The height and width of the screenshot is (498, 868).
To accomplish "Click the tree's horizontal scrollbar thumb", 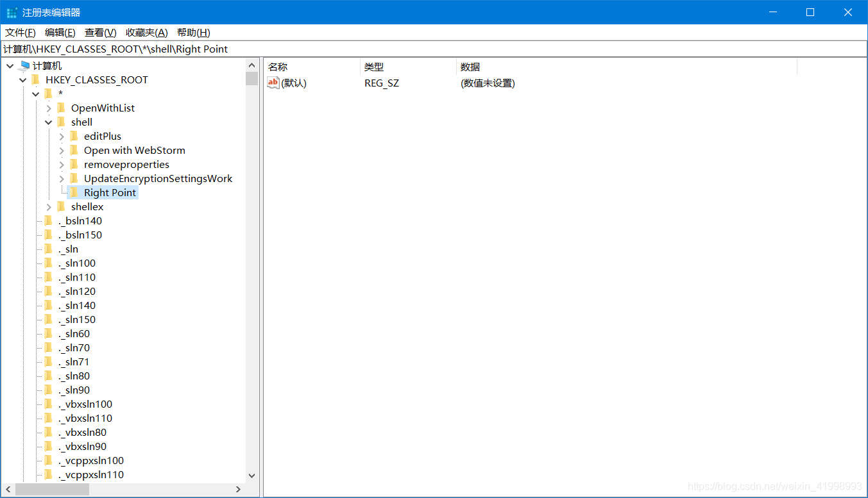I will (52, 489).
